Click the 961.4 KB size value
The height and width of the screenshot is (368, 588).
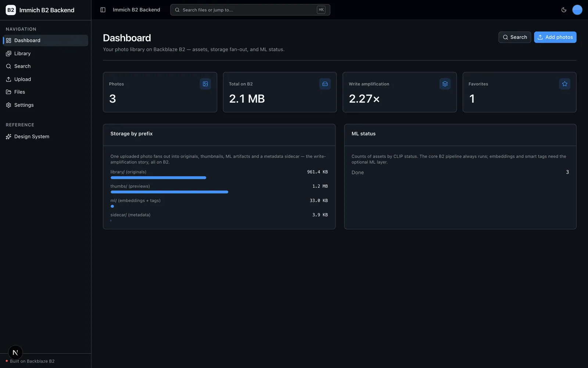click(318, 172)
